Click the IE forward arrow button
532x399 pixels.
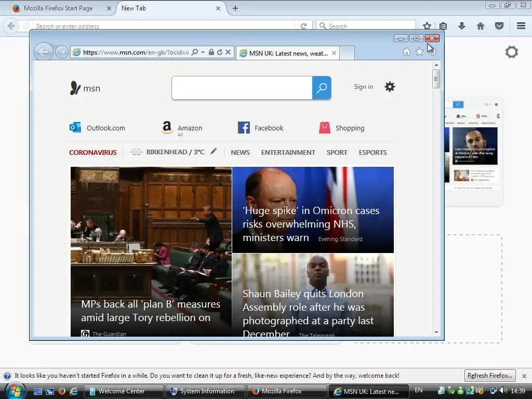click(61, 52)
